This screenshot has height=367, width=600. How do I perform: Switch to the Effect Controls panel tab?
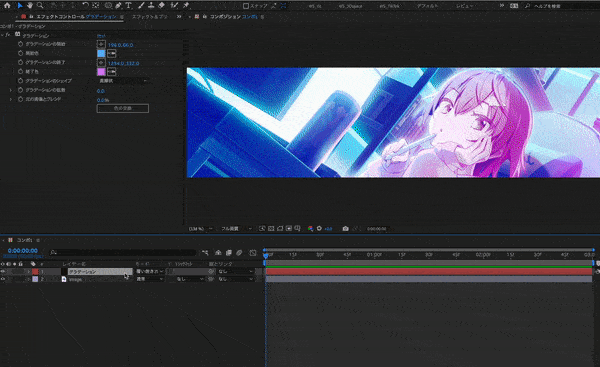coord(76,17)
